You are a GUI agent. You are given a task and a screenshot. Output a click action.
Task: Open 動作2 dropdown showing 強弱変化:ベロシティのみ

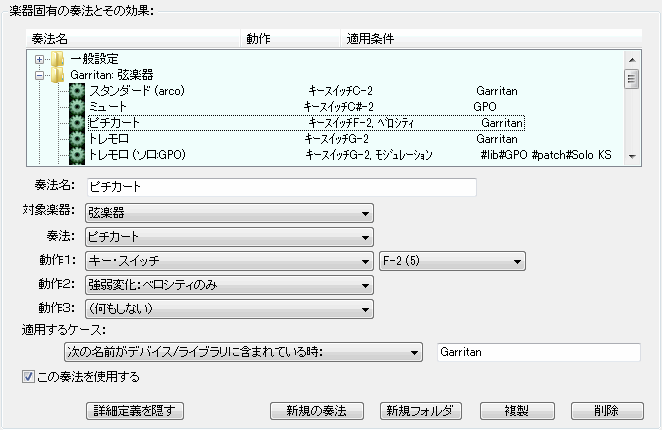pos(229,285)
